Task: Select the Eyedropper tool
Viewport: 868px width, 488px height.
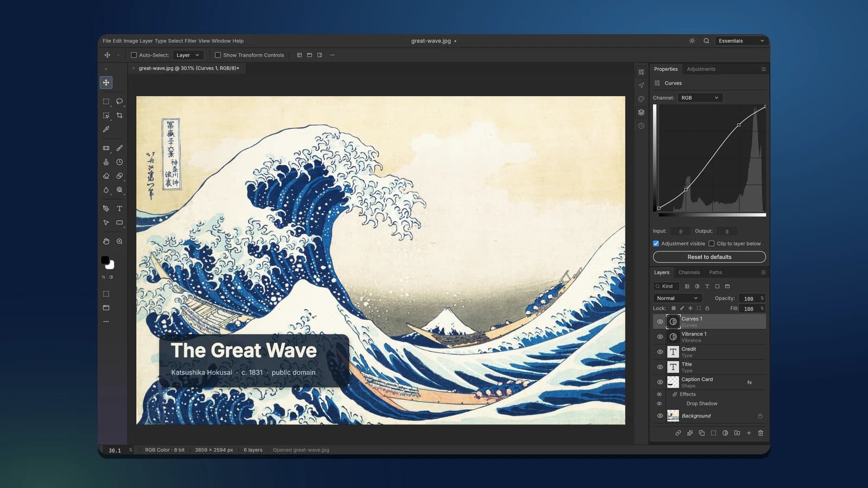Action: [106, 129]
